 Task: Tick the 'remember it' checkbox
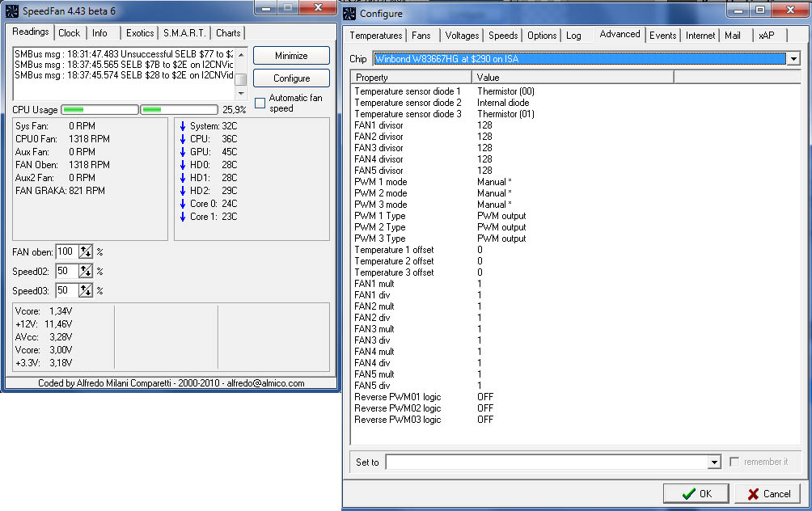pos(734,462)
